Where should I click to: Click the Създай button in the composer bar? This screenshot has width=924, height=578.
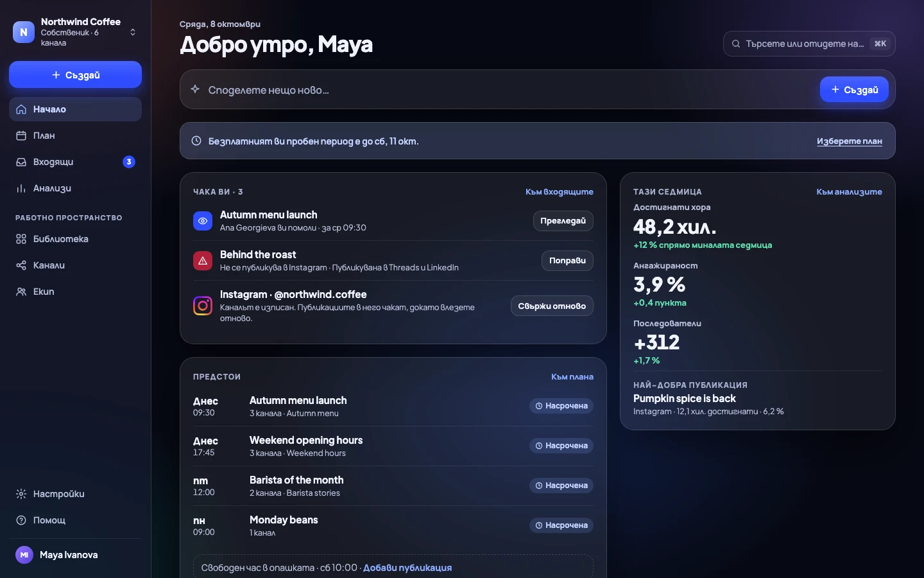[854, 89]
